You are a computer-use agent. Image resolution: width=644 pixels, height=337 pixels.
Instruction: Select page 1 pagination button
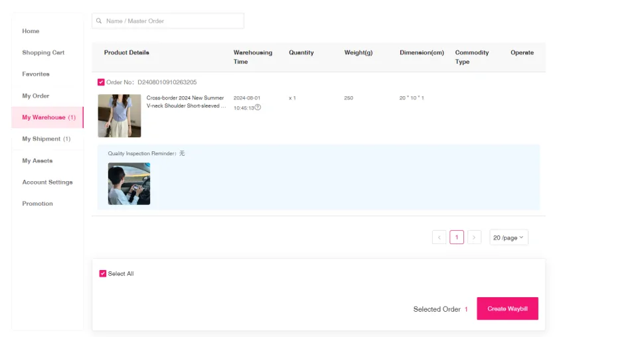tap(457, 237)
